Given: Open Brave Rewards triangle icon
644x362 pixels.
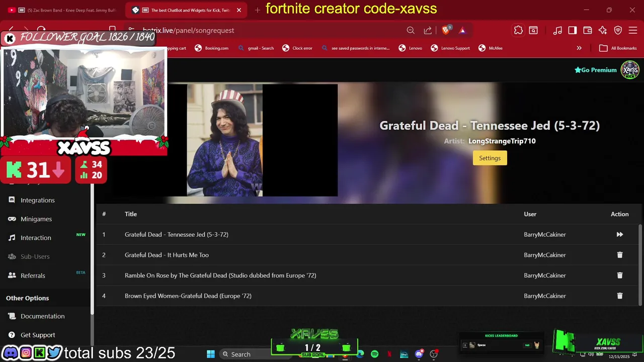Looking at the screenshot, I should 462,30.
